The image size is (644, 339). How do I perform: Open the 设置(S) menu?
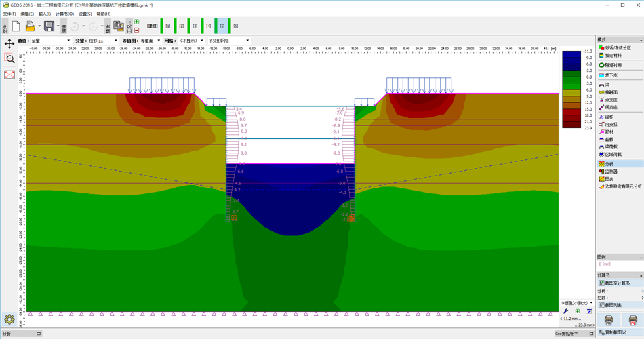pos(85,14)
